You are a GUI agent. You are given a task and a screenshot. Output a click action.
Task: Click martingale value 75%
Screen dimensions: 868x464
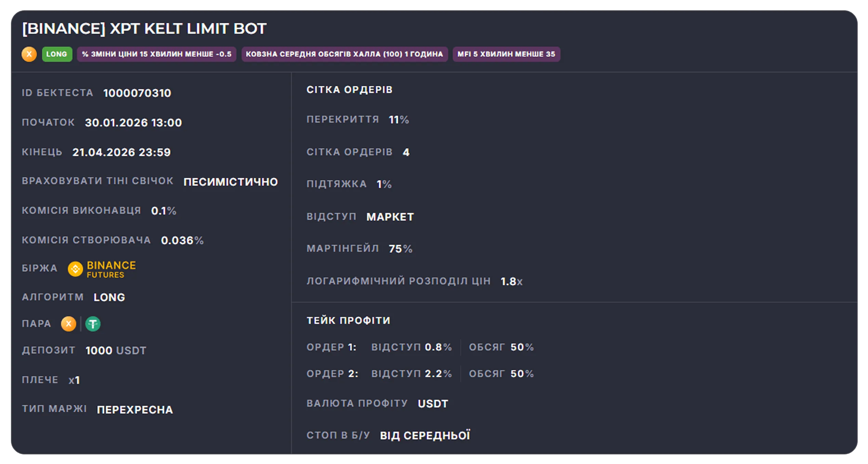[x=400, y=249]
